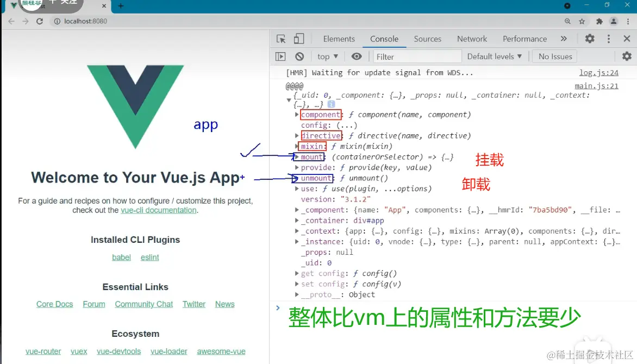The width and height of the screenshot is (637, 364).
Task: Open the vue-cli documentation link
Action: click(159, 210)
